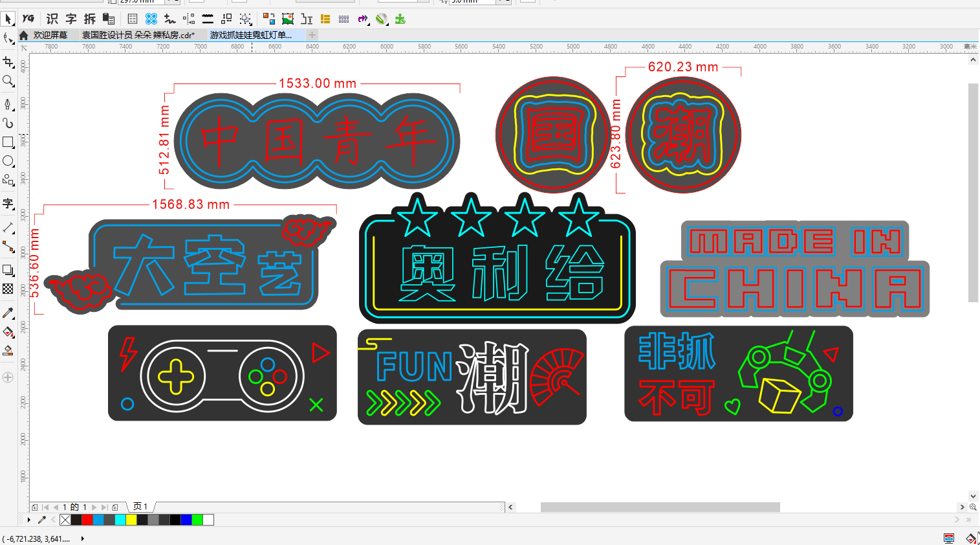
Task: Open the Welcome screen tab 欢迎屏幕
Action: (x=50, y=35)
